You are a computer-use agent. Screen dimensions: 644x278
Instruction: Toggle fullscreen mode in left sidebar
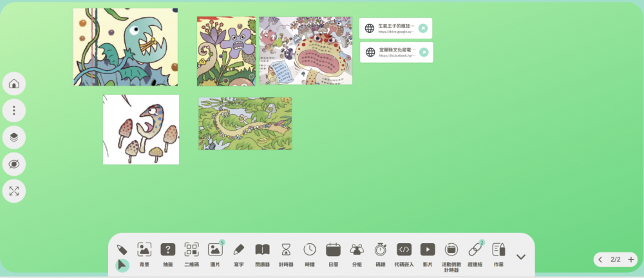pyautogui.click(x=14, y=190)
